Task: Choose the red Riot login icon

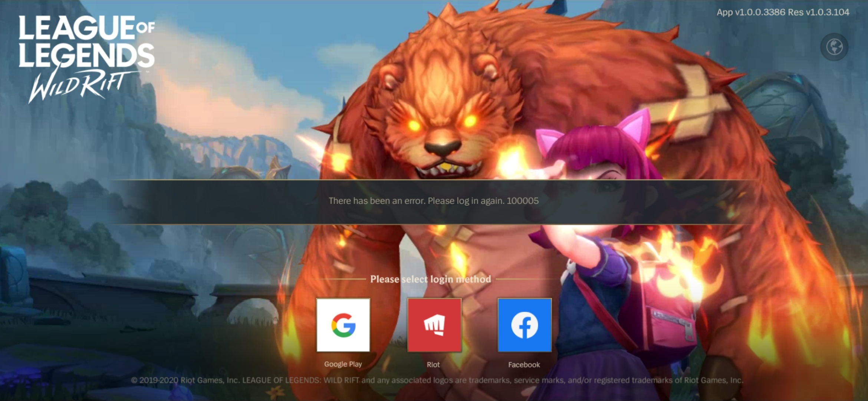Action: pos(434,325)
